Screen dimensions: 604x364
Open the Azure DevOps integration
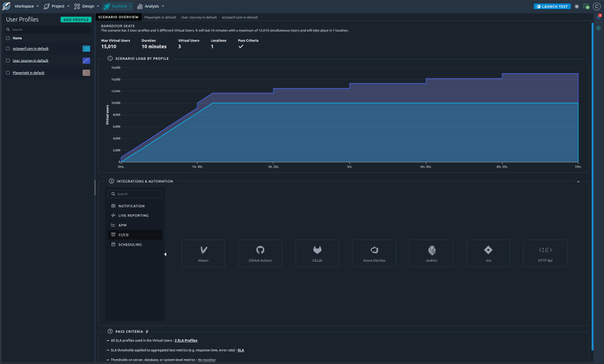(x=374, y=253)
